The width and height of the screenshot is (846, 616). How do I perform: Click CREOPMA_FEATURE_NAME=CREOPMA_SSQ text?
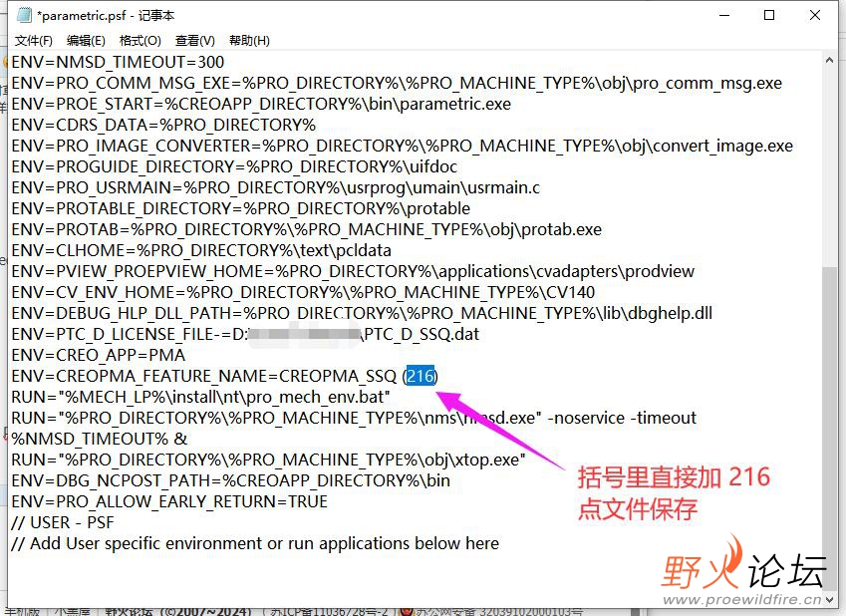[226, 376]
